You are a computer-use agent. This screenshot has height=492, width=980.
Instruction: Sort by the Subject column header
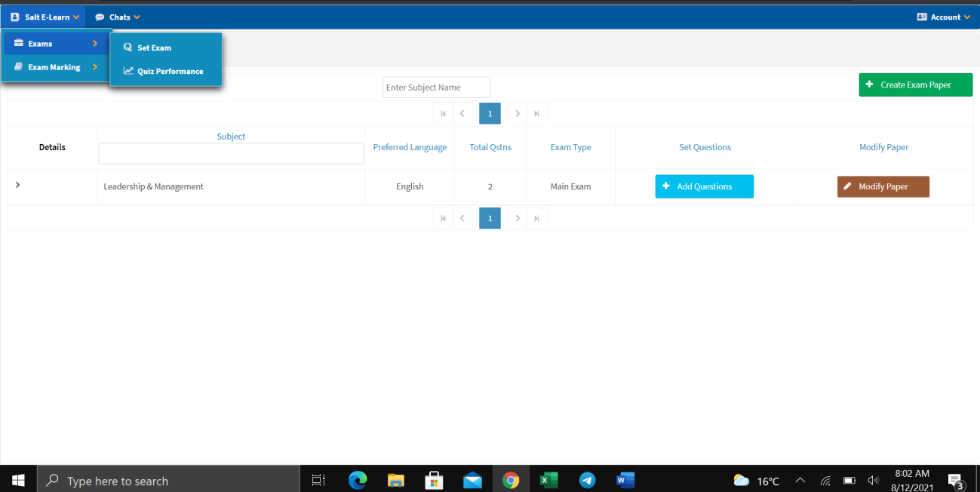tap(231, 137)
